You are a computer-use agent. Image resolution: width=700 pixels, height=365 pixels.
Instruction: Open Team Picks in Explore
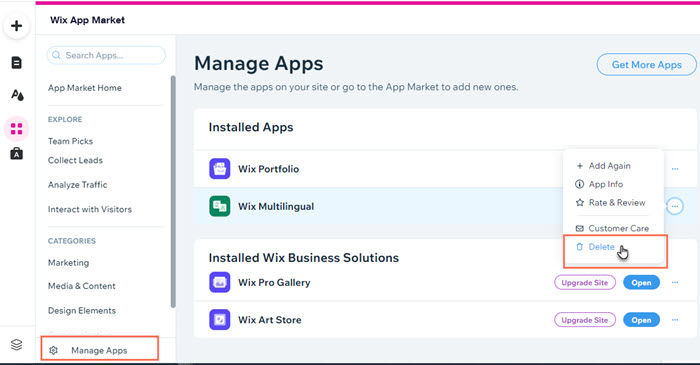71,141
